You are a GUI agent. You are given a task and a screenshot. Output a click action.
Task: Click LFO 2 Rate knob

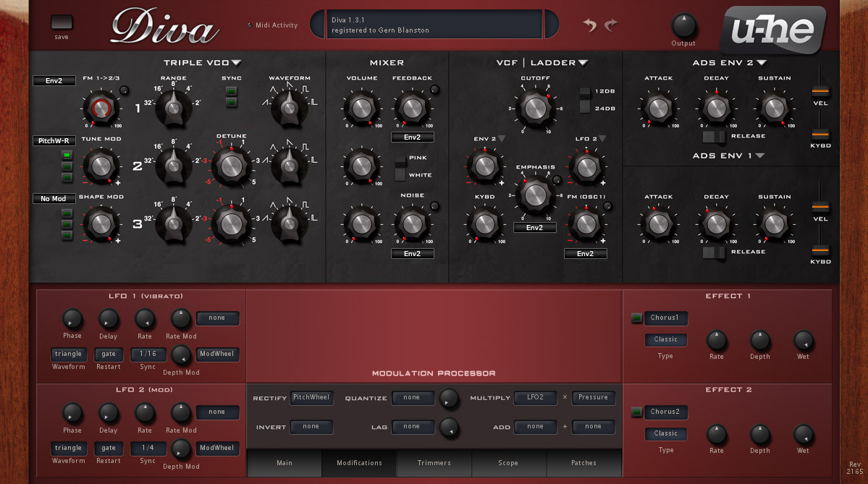coord(145,413)
